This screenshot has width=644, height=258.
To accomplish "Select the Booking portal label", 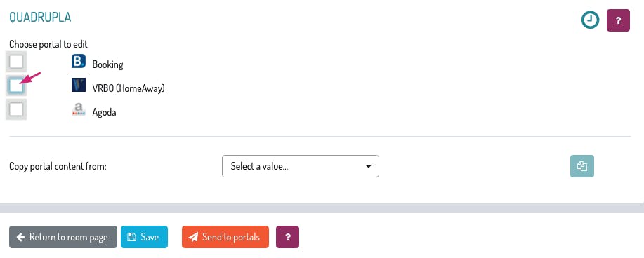I will click(x=107, y=64).
